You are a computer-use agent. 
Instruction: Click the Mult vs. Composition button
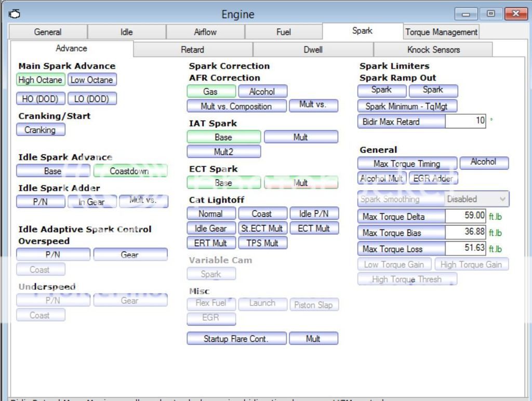[236, 106]
